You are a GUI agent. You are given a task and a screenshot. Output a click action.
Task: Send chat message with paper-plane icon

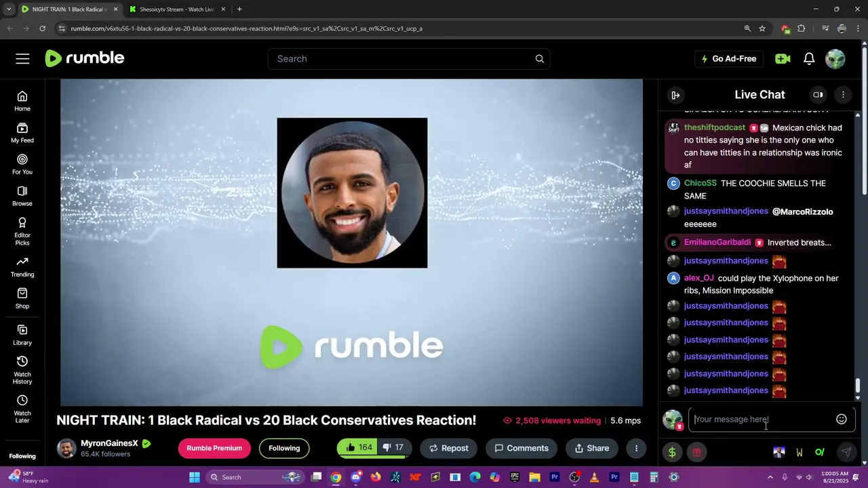click(x=846, y=452)
